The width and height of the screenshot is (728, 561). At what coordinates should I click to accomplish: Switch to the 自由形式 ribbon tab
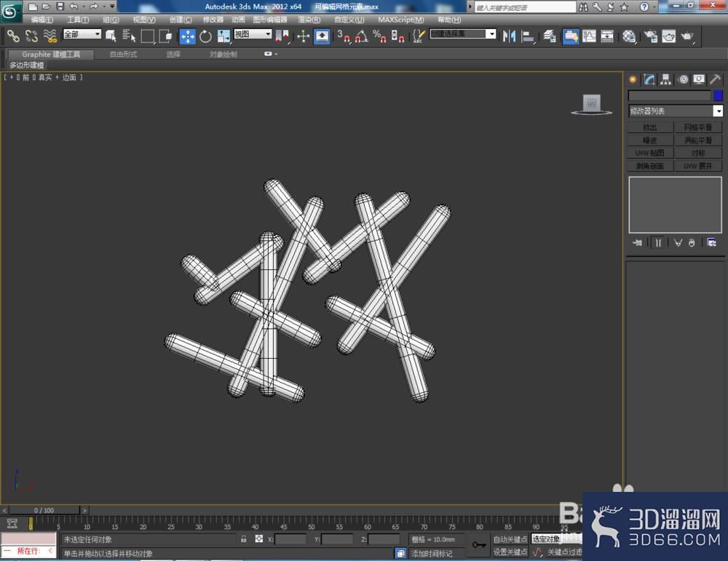pos(123,55)
